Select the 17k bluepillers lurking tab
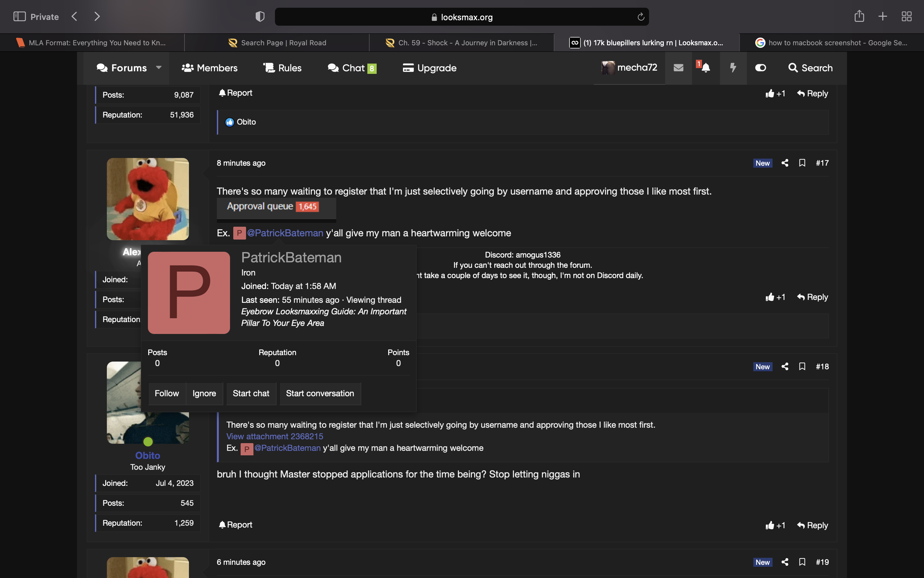Viewport: 924px width, 578px height. click(646, 43)
